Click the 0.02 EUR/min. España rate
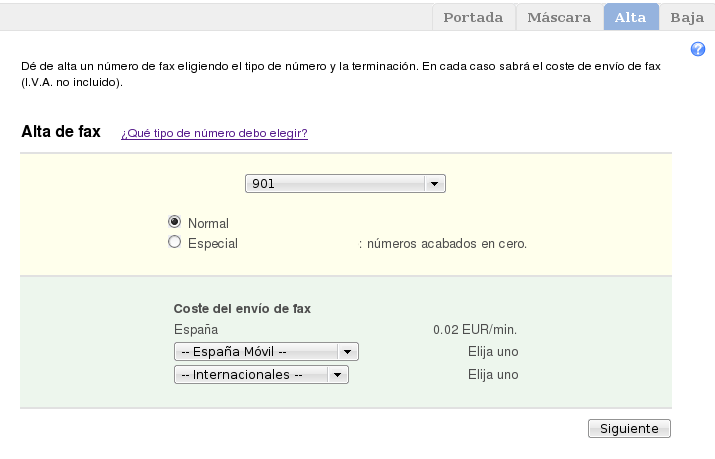The width and height of the screenshot is (715, 459). point(475,329)
